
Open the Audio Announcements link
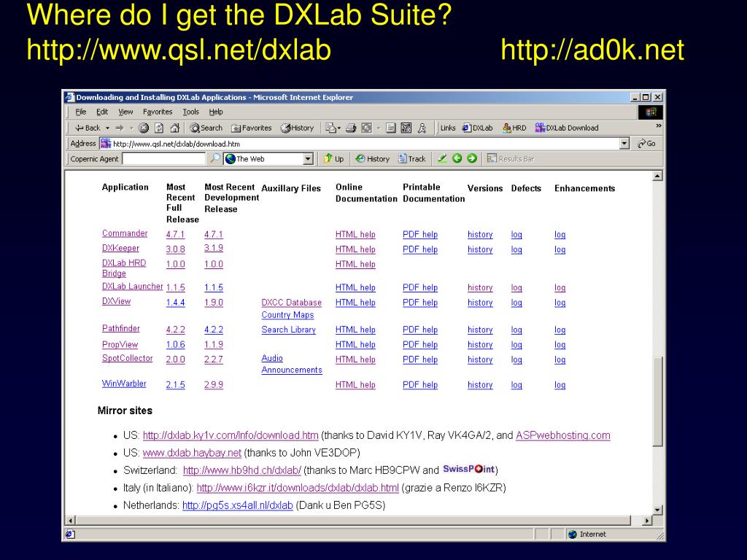pyautogui.click(x=292, y=364)
